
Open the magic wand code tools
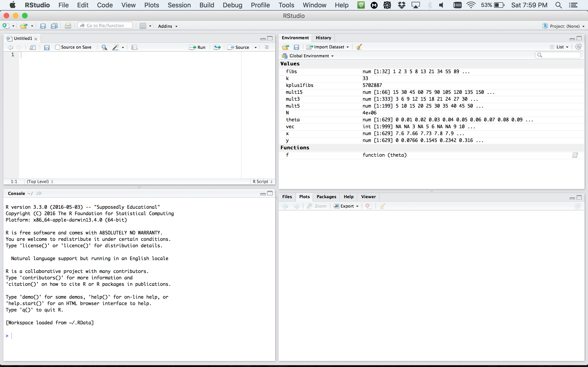point(116,47)
